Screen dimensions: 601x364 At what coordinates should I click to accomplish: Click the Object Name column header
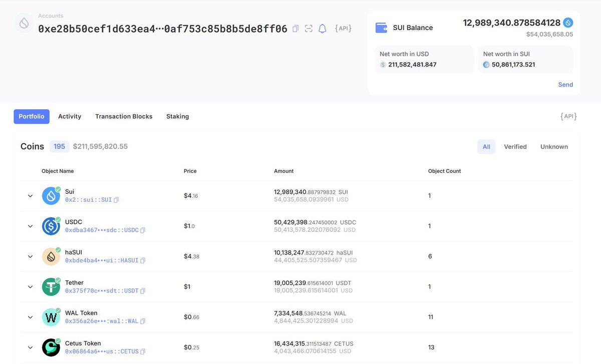coord(58,171)
